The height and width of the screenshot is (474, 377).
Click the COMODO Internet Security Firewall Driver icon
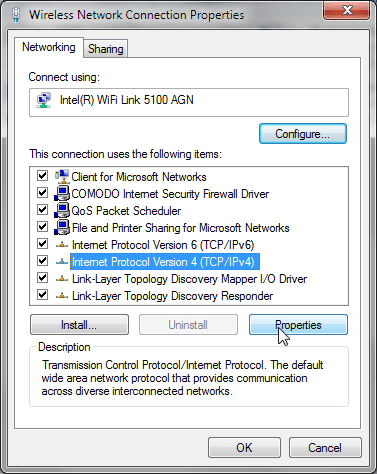[62, 193]
